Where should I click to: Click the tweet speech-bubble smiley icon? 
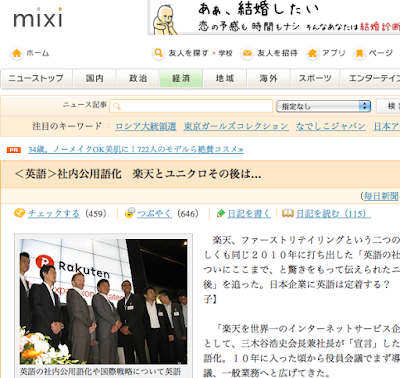[130, 213]
